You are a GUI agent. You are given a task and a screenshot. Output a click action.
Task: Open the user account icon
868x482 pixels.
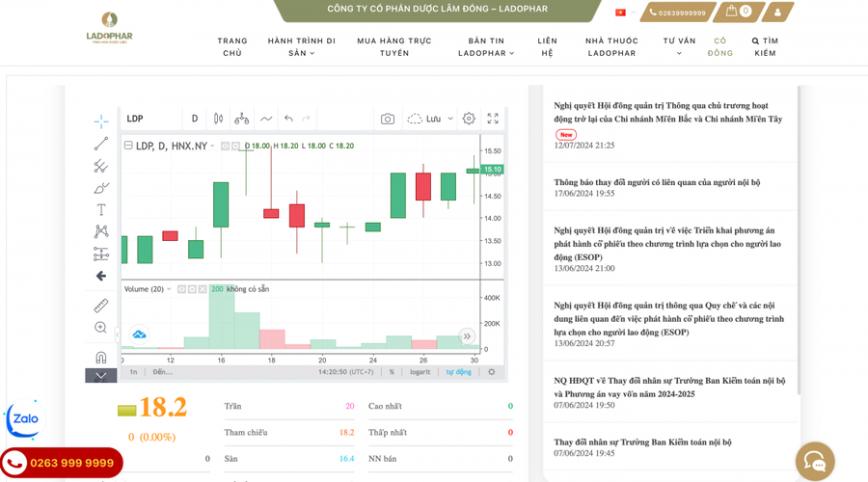click(x=777, y=13)
